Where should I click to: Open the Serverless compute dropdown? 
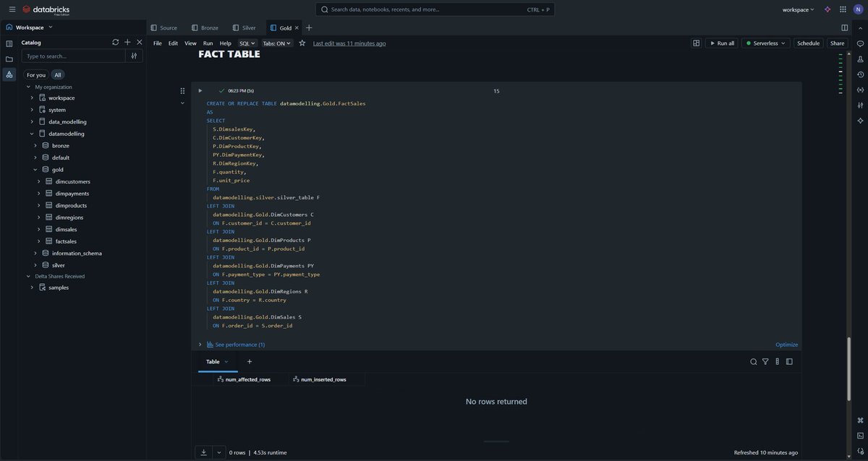click(x=766, y=43)
